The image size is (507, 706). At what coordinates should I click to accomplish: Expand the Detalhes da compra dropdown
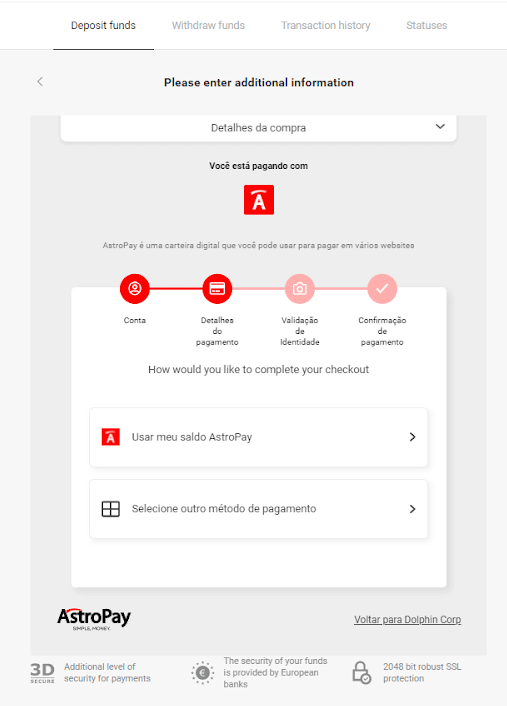[x=258, y=128]
